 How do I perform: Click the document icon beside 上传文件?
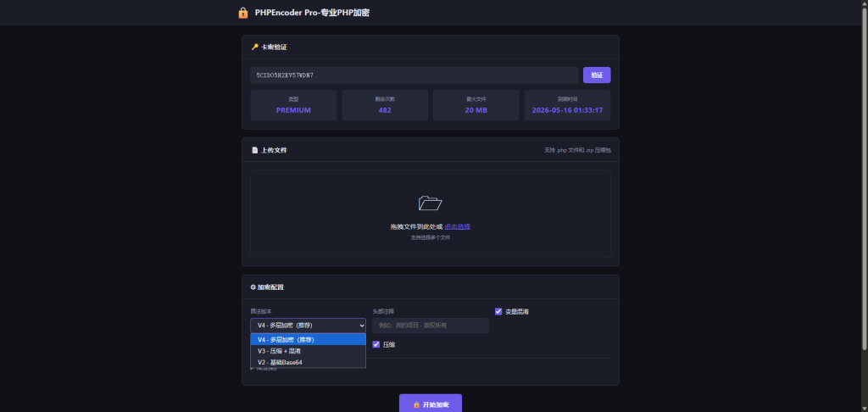pos(254,150)
